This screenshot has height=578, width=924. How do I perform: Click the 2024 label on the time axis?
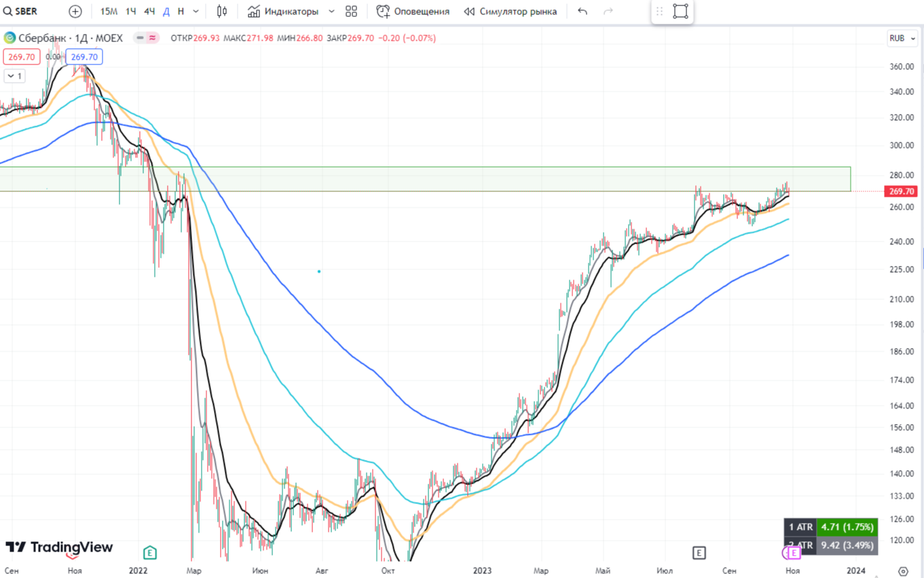point(857,571)
